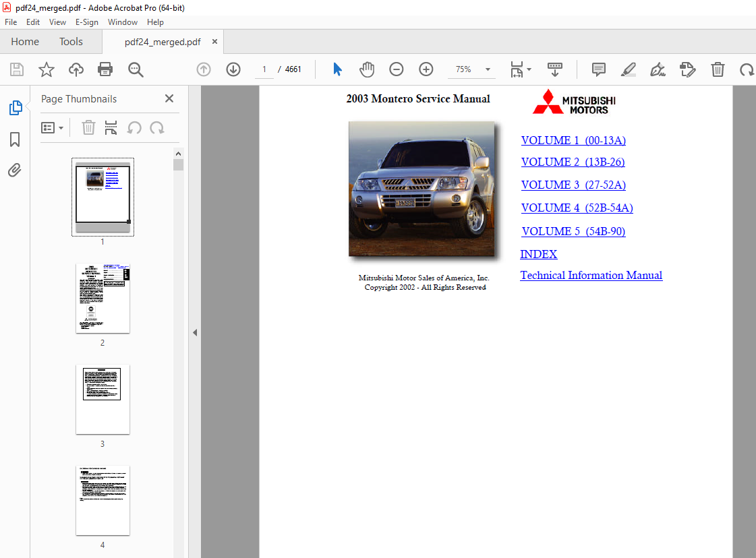Switch to the Tools tab
The width and height of the screenshot is (756, 558).
(71, 42)
